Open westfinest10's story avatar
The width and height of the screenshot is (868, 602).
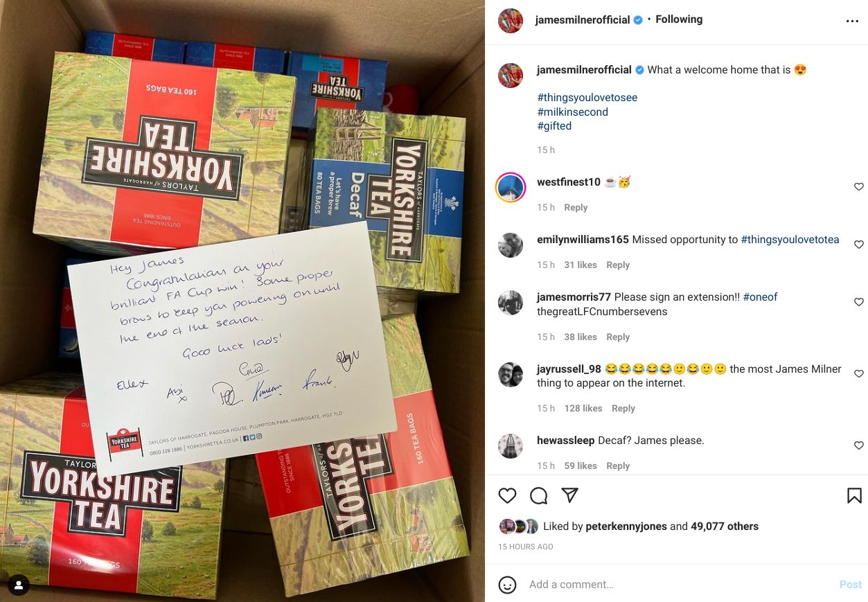511,187
